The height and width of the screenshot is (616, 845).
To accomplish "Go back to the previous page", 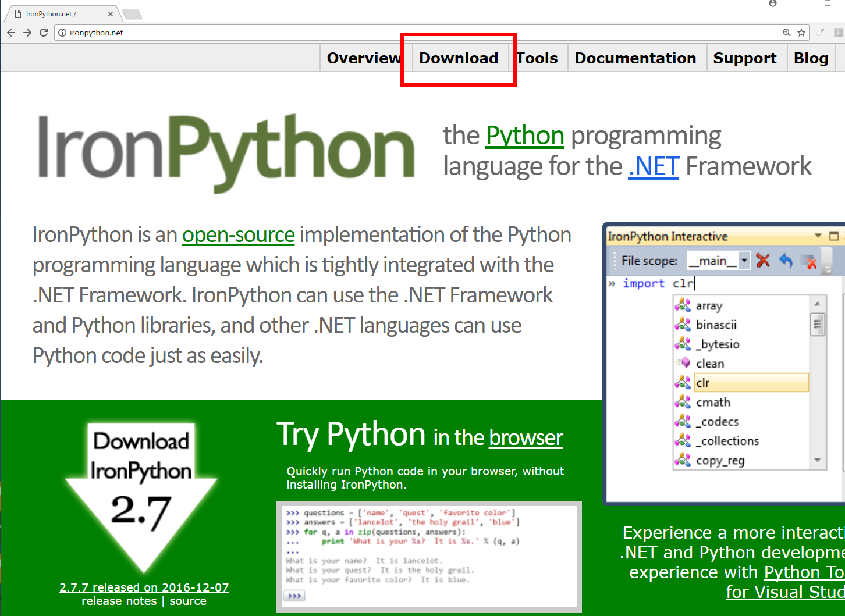I will click(x=11, y=33).
